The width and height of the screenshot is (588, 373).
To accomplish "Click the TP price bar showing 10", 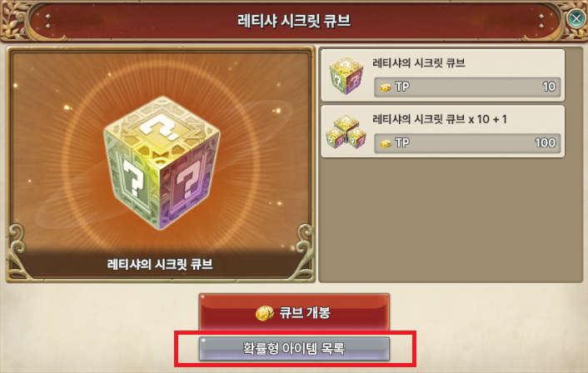I will pyautogui.click(x=467, y=87).
